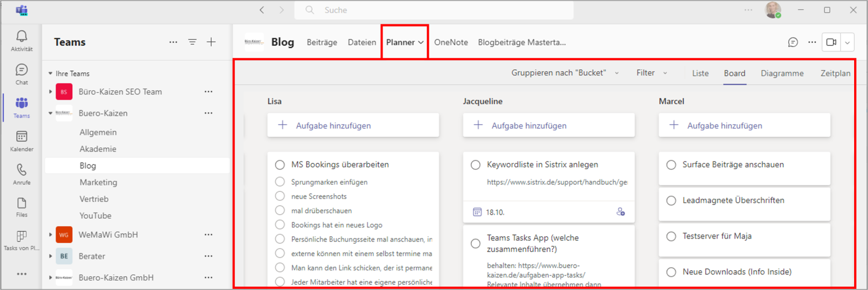Click the Suche search field
868x290 pixels.
[434, 10]
